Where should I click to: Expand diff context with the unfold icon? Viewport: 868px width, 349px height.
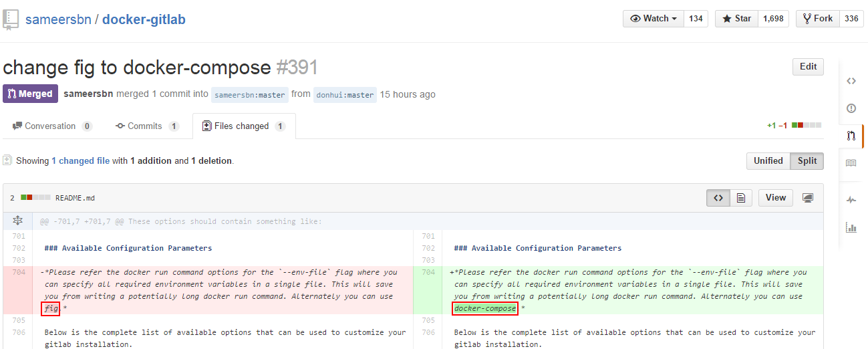pyautogui.click(x=17, y=221)
